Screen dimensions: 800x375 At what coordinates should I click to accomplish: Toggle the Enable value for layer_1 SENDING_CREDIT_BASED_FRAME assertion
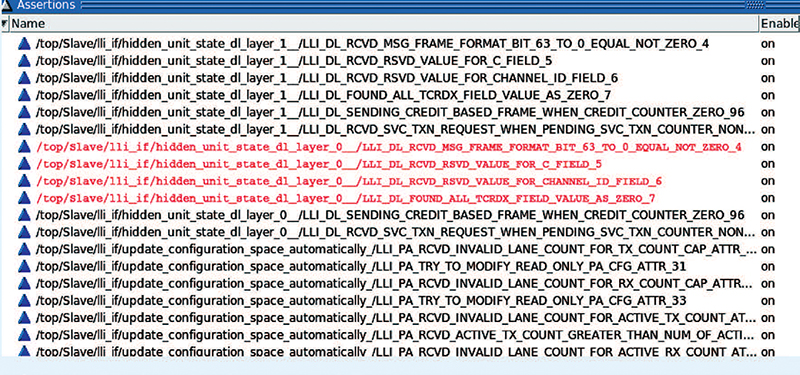pos(768,112)
